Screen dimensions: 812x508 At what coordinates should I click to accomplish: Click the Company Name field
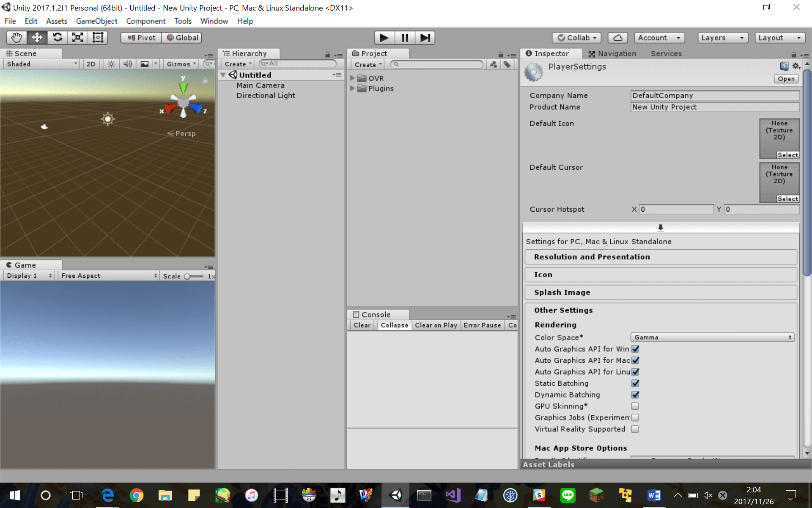(715, 96)
